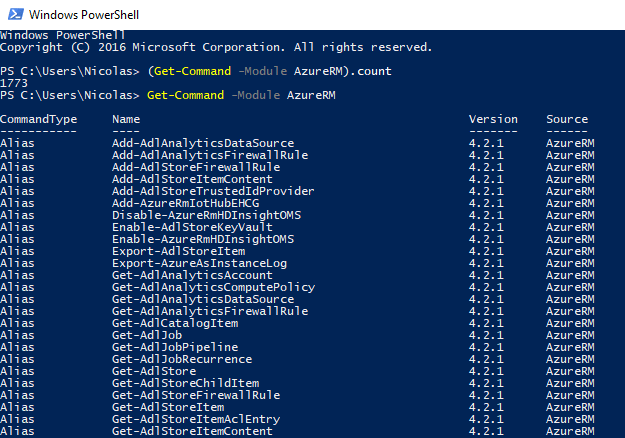The image size is (625, 438).
Task: Click the CommandType column header
Action: pyautogui.click(x=39, y=119)
